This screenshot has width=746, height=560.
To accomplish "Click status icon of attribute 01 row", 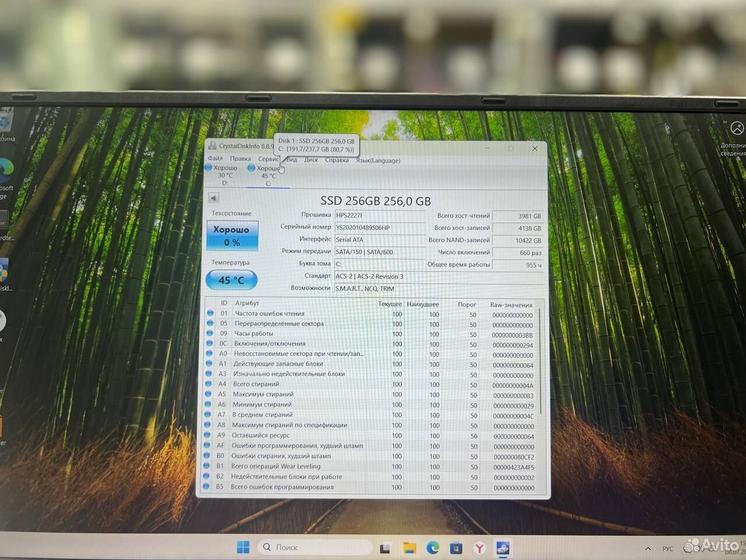I will coord(210,313).
